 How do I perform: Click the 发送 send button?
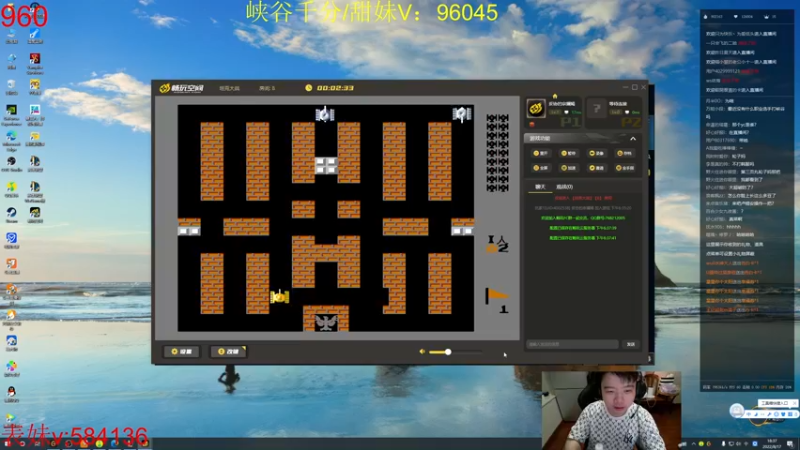631,344
